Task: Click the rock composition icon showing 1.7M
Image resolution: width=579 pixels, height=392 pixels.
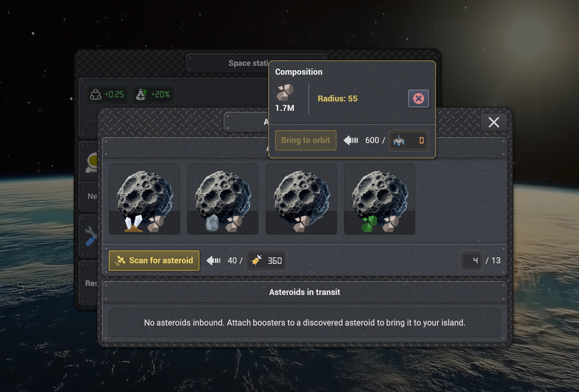Action: [285, 93]
